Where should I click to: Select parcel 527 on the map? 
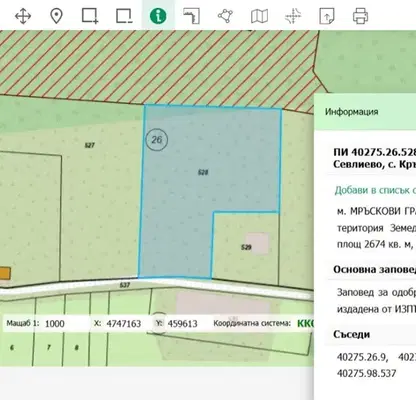90,145
